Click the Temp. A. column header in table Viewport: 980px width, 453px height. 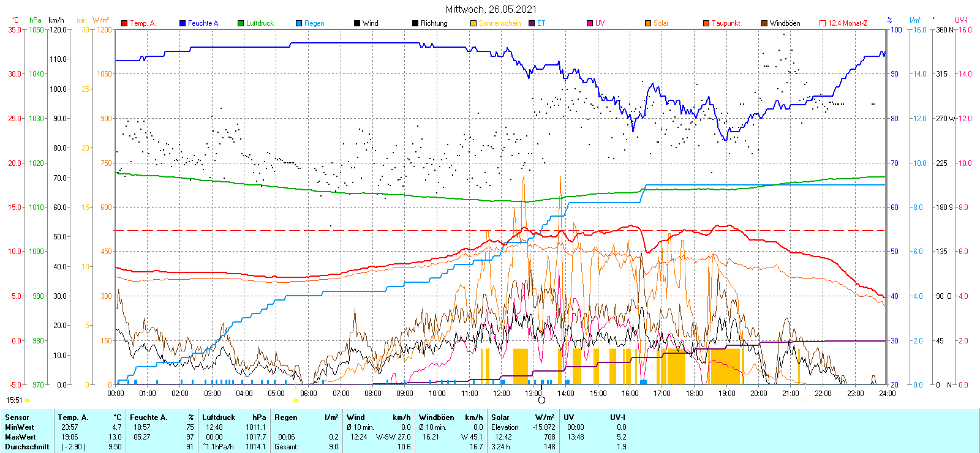click(73, 417)
